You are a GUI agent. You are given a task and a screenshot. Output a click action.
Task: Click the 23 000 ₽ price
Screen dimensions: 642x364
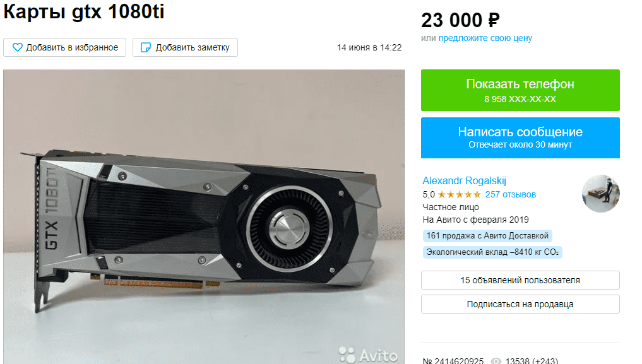(460, 20)
